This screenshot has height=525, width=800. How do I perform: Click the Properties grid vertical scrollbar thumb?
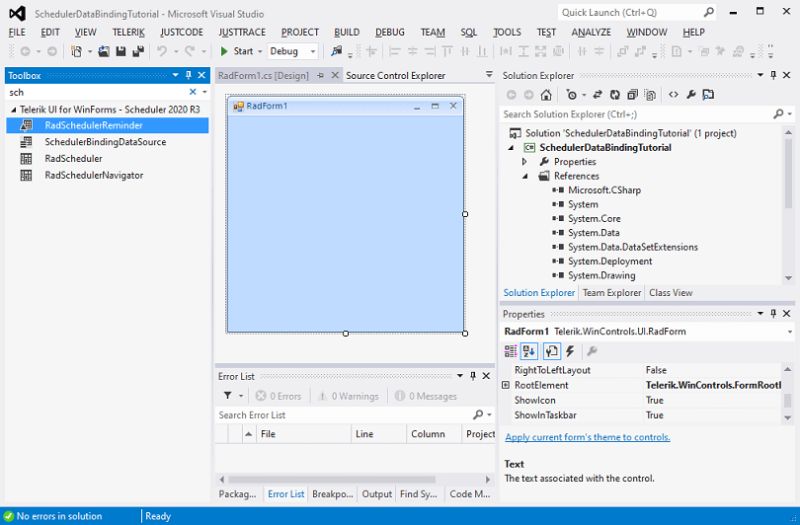(788, 401)
